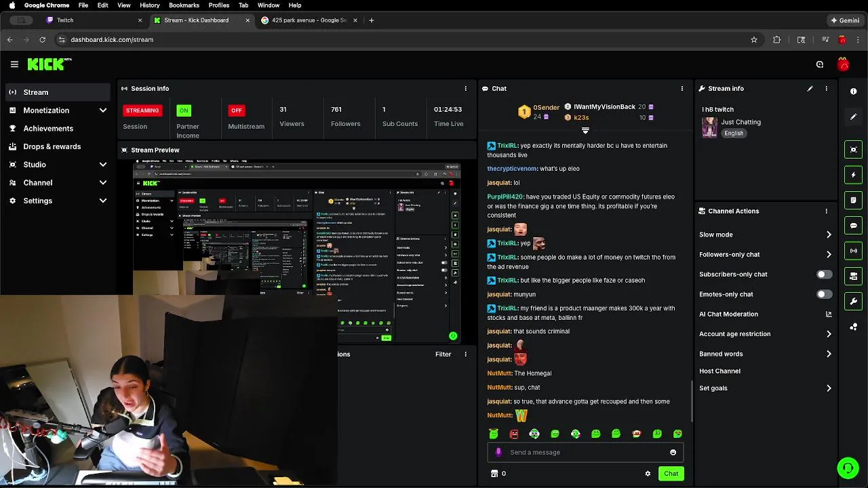Click the browser address bar URL

tap(112, 40)
